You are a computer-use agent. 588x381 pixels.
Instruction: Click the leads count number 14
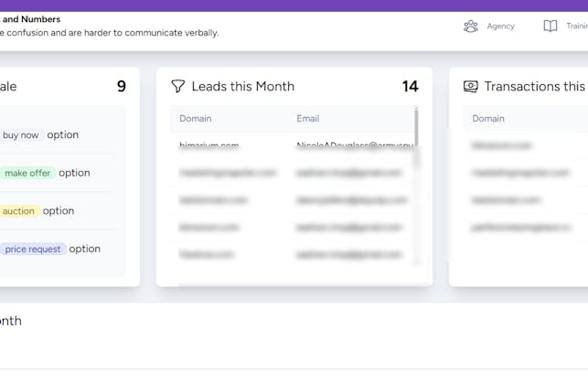[410, 87]
